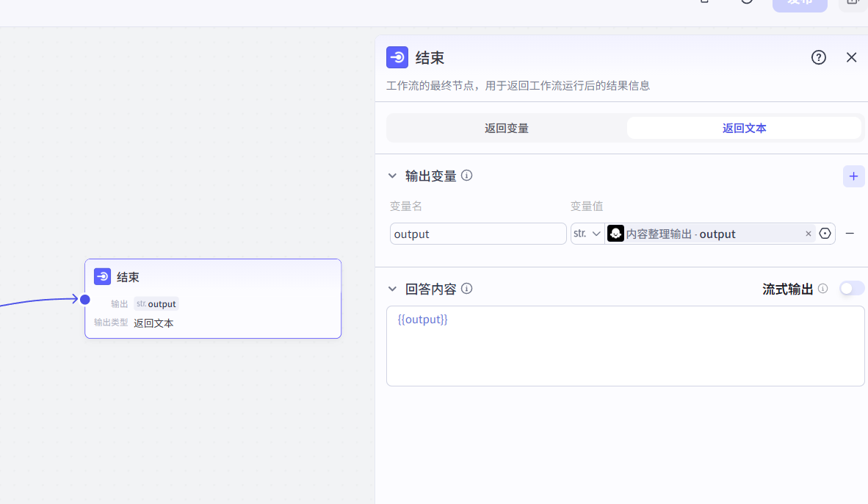Collapse the 回答内容 section
868x504 pixels.
tap(392, 289)
